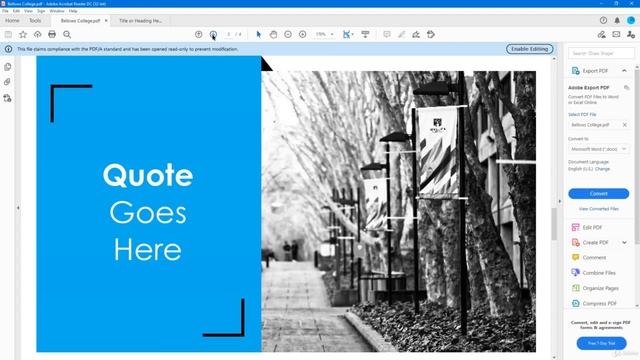
Task: Switch to the Tools tab
Action: [35, 20]
